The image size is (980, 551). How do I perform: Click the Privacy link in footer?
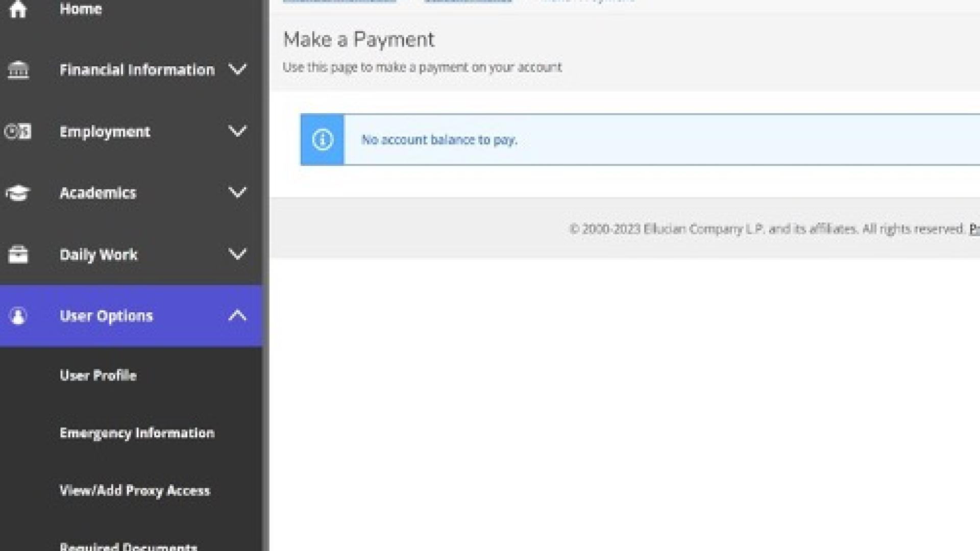tap(974, 229)
